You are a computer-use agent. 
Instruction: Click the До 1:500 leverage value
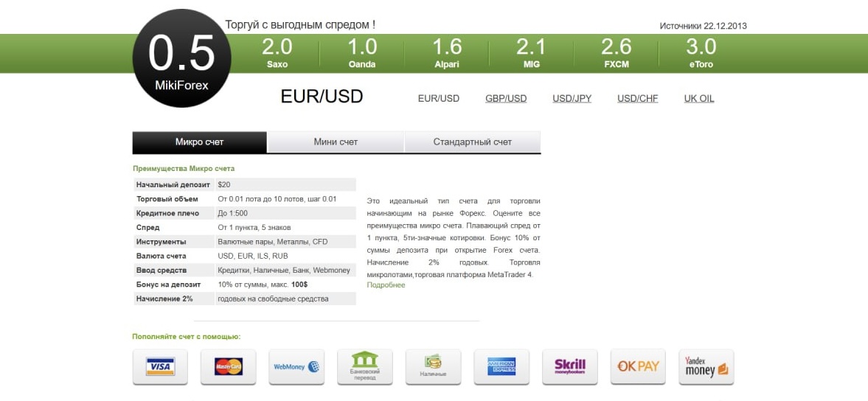pos(232,213)
